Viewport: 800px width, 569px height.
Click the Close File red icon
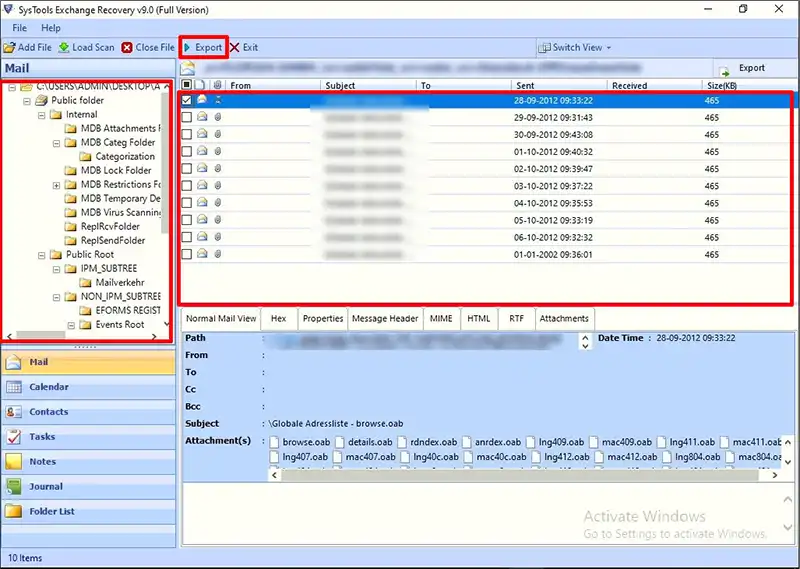pyautogui.click(x=127, y=47)
